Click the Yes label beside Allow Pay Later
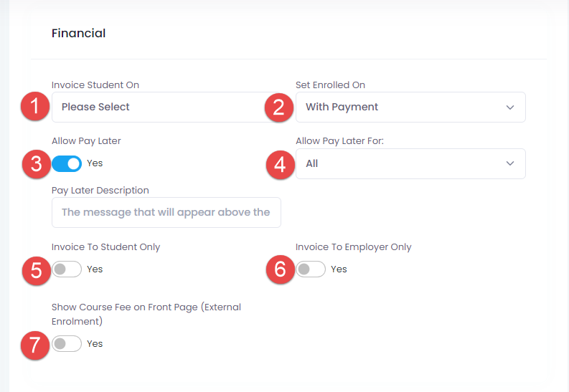 coord(95,163)
